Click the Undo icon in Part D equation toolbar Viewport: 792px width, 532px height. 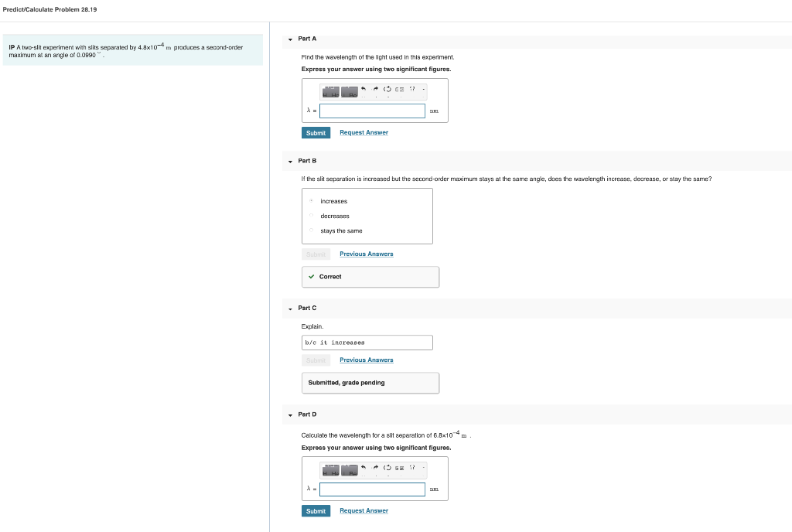click(x=364, y=467)
